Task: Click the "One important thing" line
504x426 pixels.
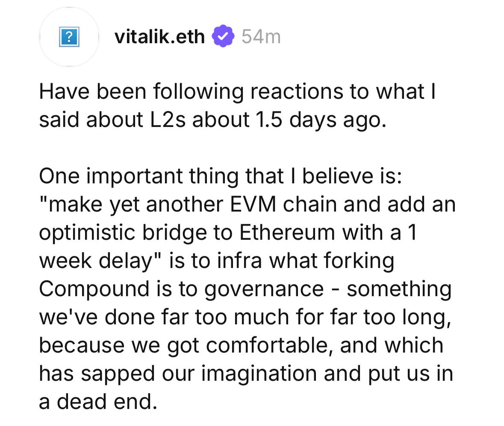Action: (x=220, y=176)
